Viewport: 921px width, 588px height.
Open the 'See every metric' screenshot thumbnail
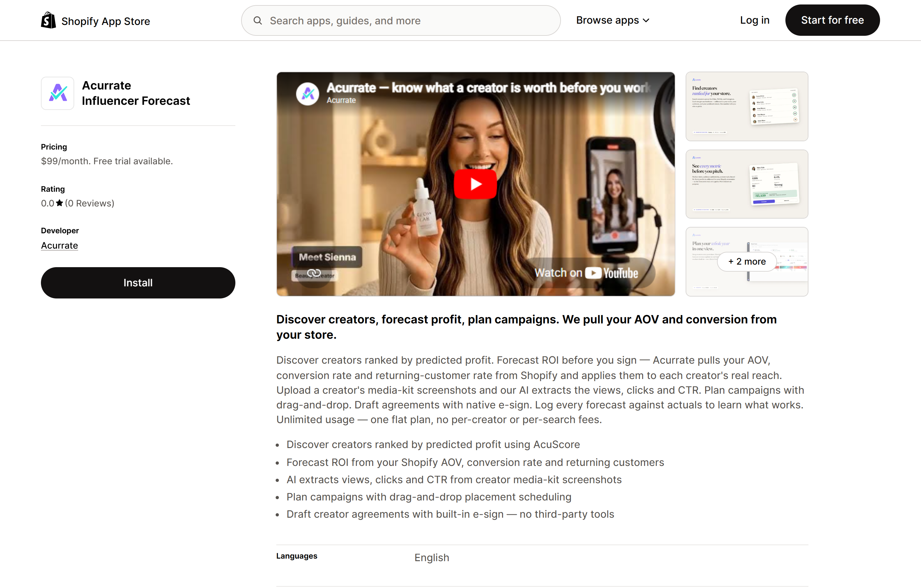coord(747,184)
